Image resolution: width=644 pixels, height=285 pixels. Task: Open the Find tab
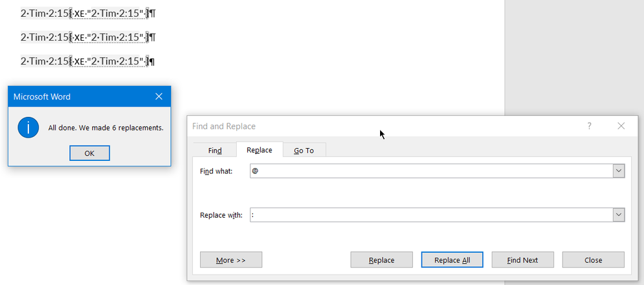click(215, 150)
